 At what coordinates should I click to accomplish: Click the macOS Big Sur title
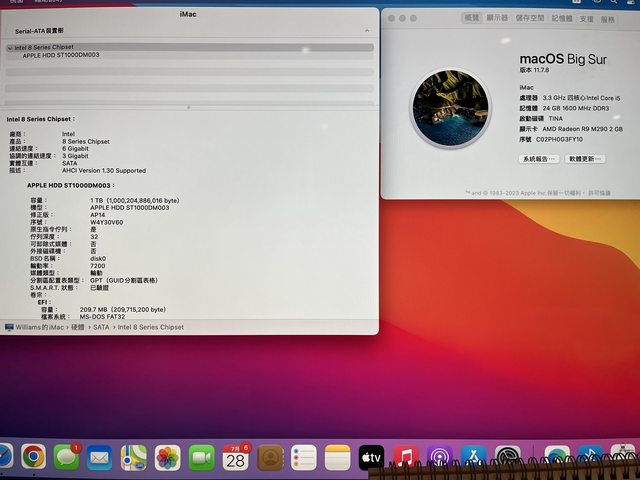563,59
